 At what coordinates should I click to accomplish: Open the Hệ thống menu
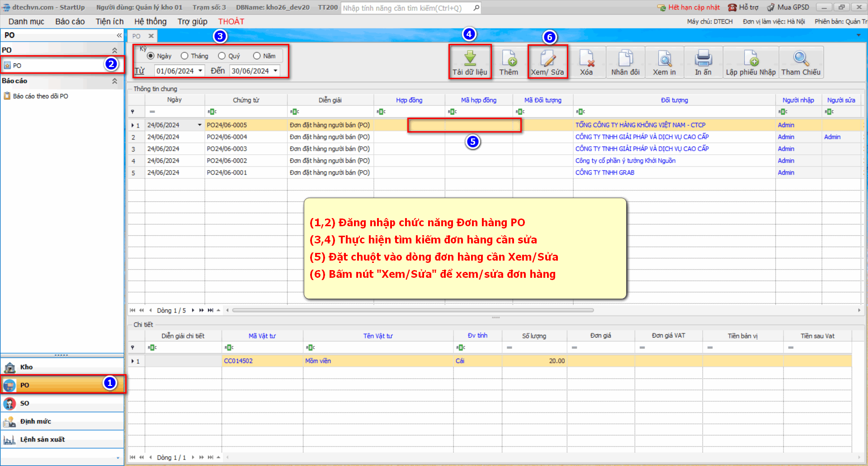[x=150, y=22]
